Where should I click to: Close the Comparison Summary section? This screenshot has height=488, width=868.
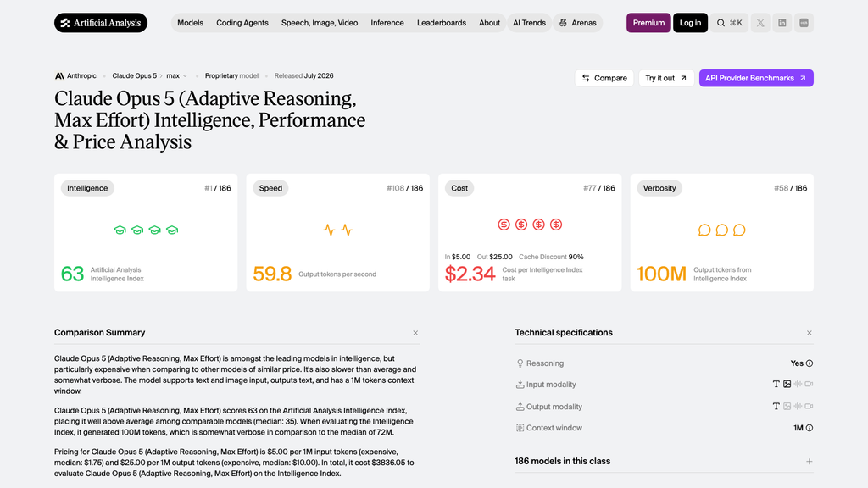point(415,333)
